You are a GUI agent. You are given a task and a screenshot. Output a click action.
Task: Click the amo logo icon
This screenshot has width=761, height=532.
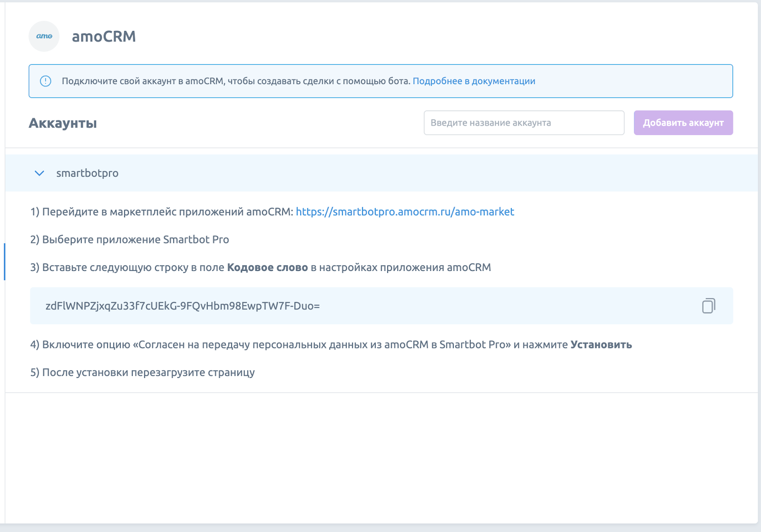pos(44,36)
